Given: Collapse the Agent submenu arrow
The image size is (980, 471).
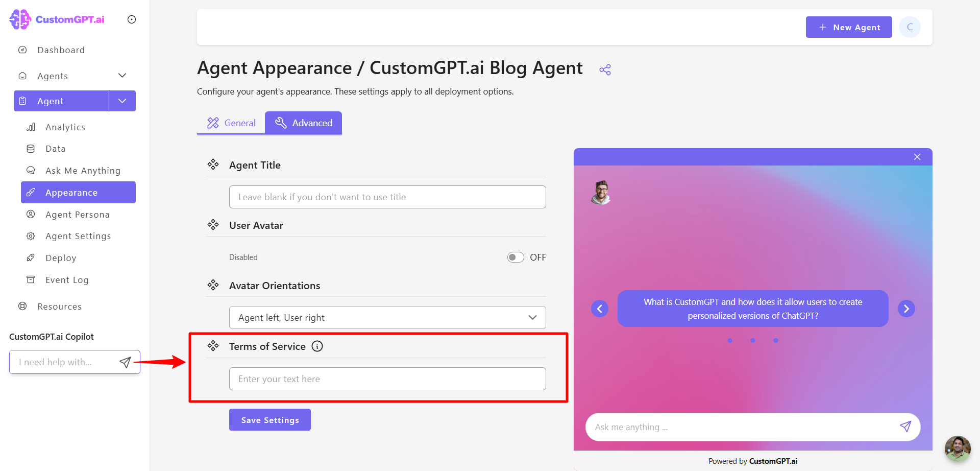Looking at the screenshot, I should pyautogui.click(x=122, y=101).
